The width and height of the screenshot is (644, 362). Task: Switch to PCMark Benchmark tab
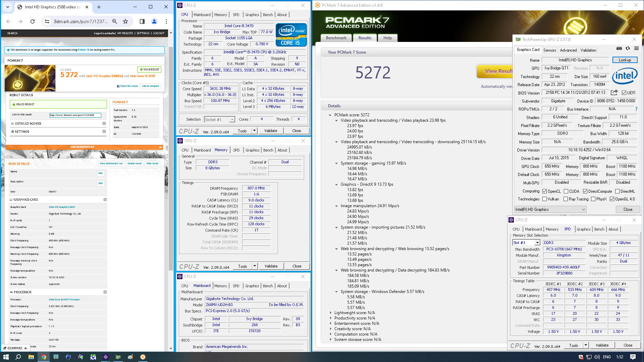pyautogui.click(x=336, y=38)
